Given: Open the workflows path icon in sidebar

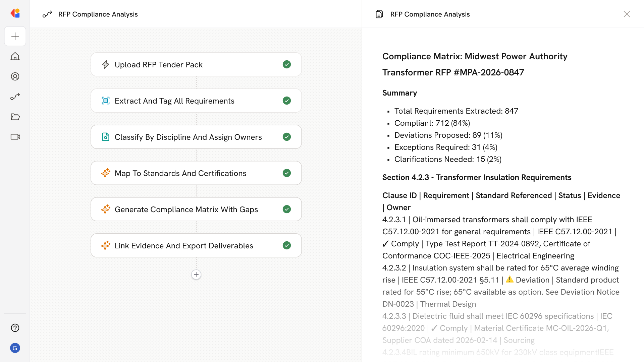Looking at the screenshot, I should 15,97.
